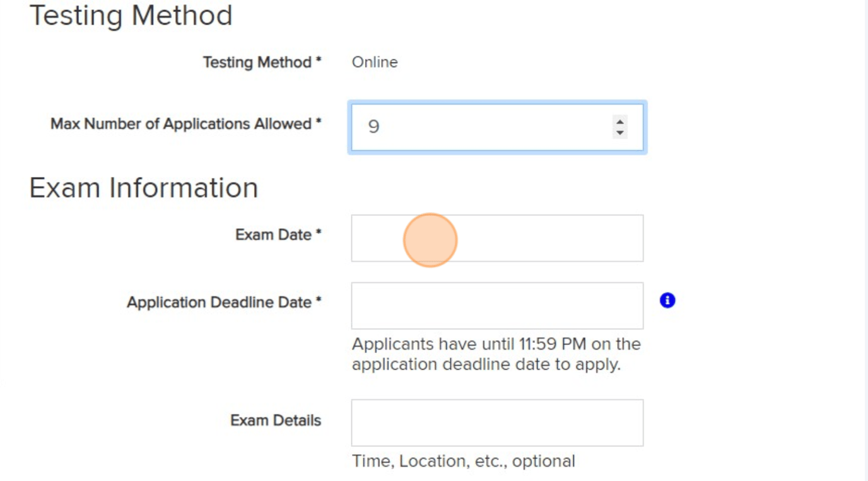868x481 pixels.
Task: Click the spinner control on the Max Applications field
Action: [620, 127]
